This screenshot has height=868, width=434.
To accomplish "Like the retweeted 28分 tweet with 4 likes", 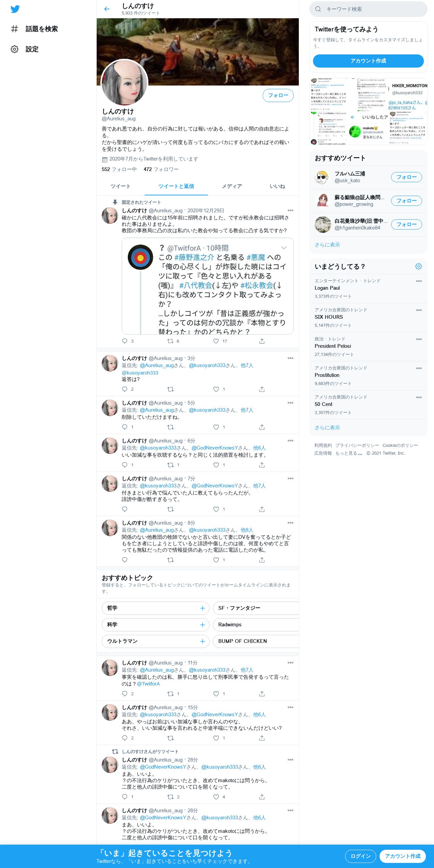I will [216, 797].
